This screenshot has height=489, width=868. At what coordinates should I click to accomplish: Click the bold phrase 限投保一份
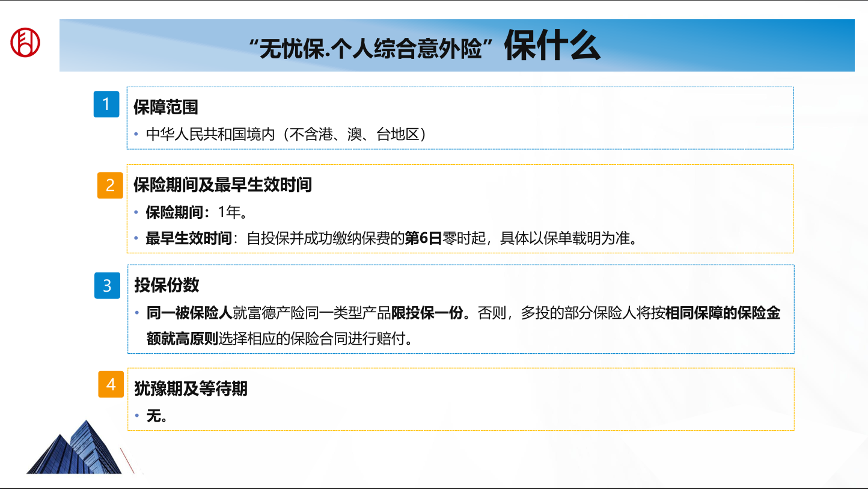point(427,313)
